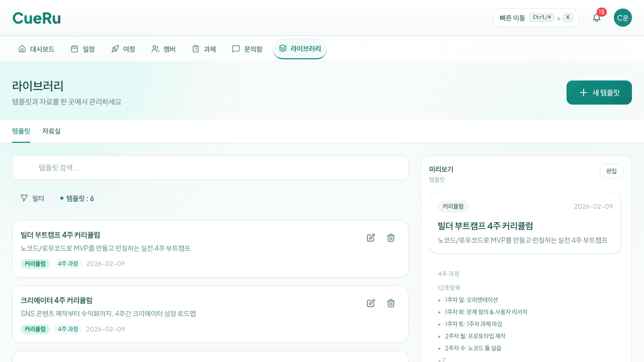Open the 멤버 people icon
The width and height of the screenshot is (644, 362).
click(154, 48)
